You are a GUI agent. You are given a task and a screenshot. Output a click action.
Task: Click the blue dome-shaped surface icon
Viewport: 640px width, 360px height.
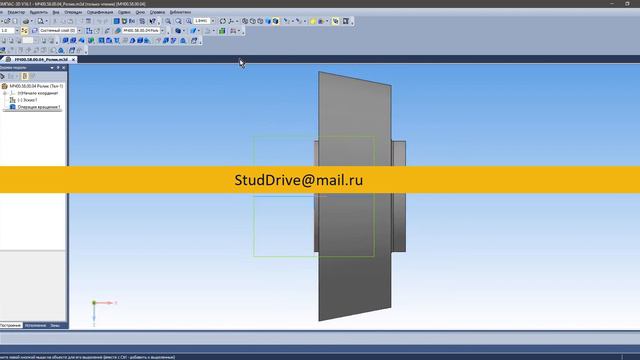coord(182,40)
